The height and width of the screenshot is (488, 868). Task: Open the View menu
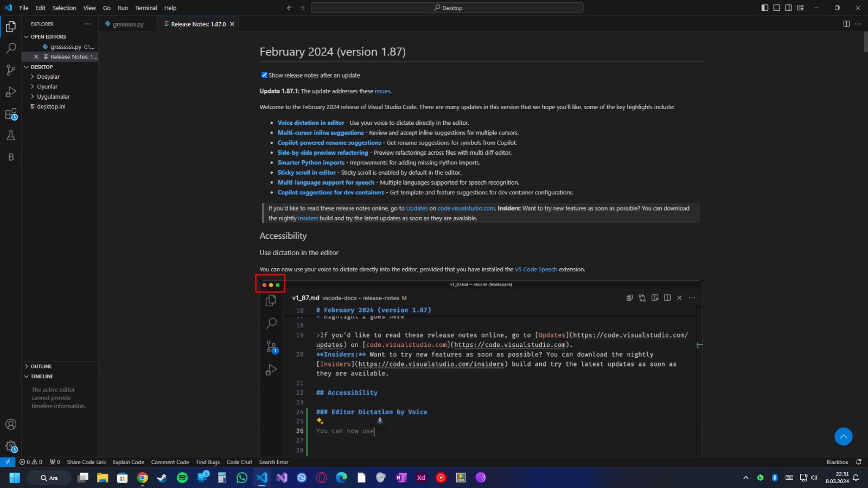coord(90,8)
